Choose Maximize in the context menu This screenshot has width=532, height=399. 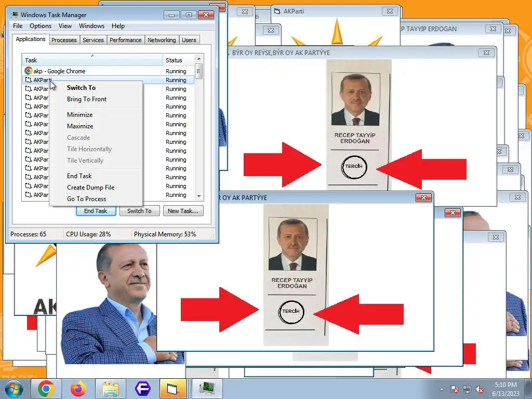coord(80,126)
